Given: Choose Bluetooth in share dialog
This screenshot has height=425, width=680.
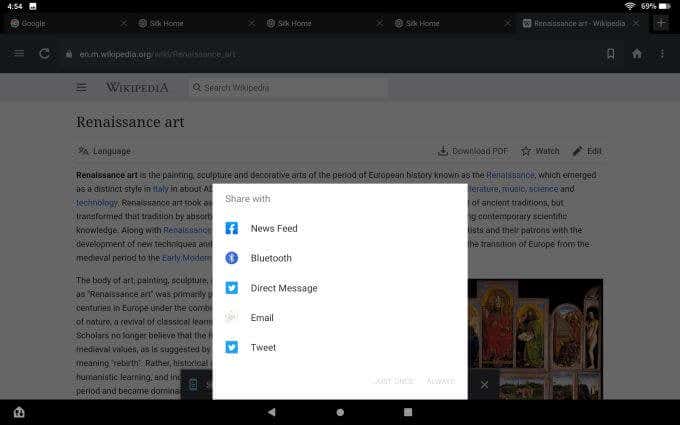Looking at the screenshot, I should [x=340, y=258].
